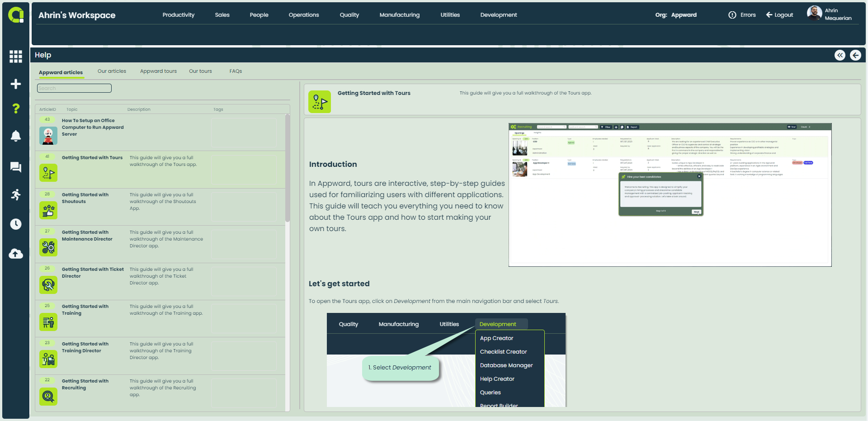Sort by the ArticleID column header

(x=47, y=109)
